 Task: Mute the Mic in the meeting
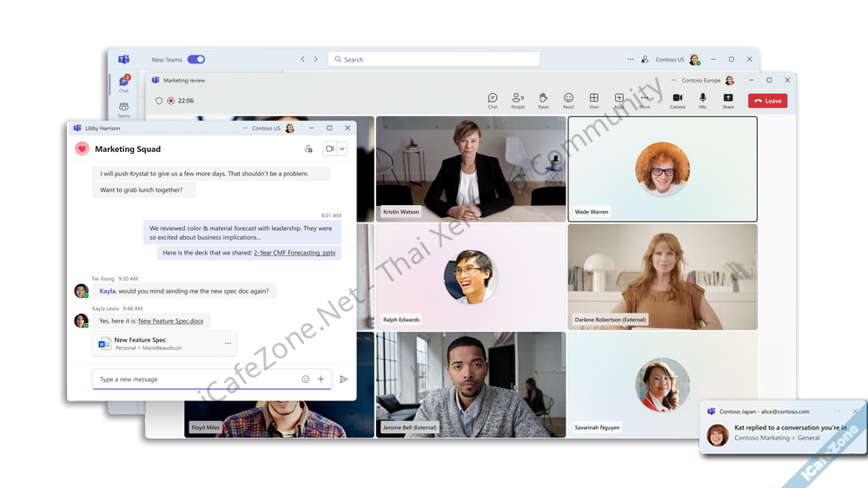tap(703, 100)
